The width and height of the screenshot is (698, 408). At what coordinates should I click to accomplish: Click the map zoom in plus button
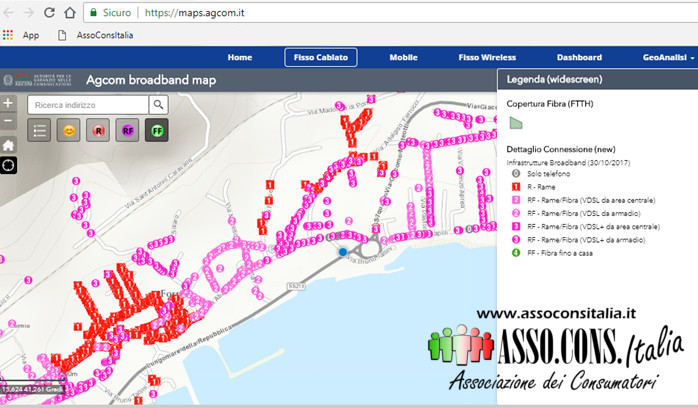coord(8,104)
